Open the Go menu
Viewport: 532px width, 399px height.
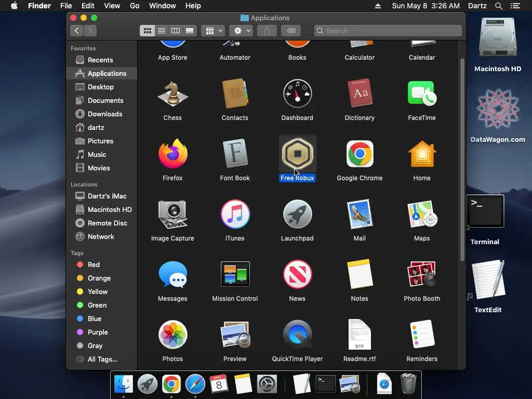(x=135, y=6)
